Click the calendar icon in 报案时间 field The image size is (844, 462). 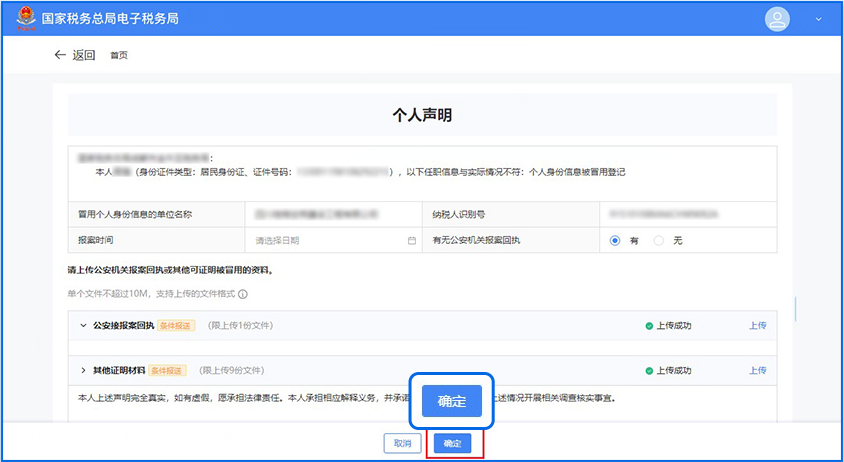click(411, 241)
